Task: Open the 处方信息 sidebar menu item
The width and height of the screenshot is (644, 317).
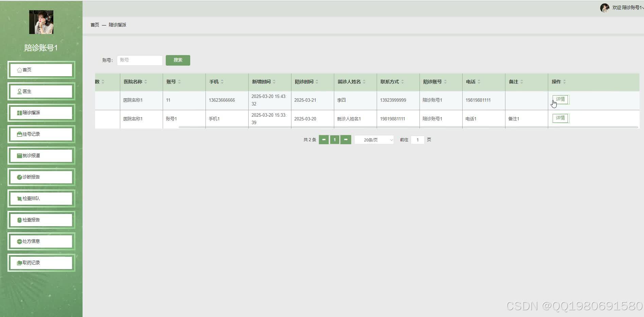Action: click(41, 241)
